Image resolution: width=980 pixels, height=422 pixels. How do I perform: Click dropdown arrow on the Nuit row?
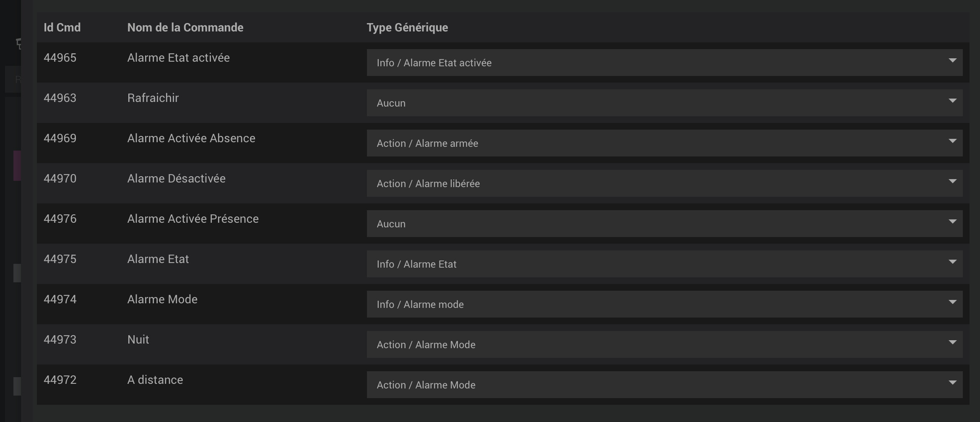point(952,342)
